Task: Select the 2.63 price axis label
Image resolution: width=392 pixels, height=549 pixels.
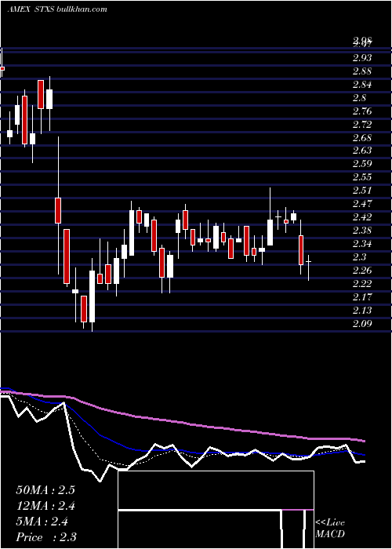Action: [x=362, y=151]
